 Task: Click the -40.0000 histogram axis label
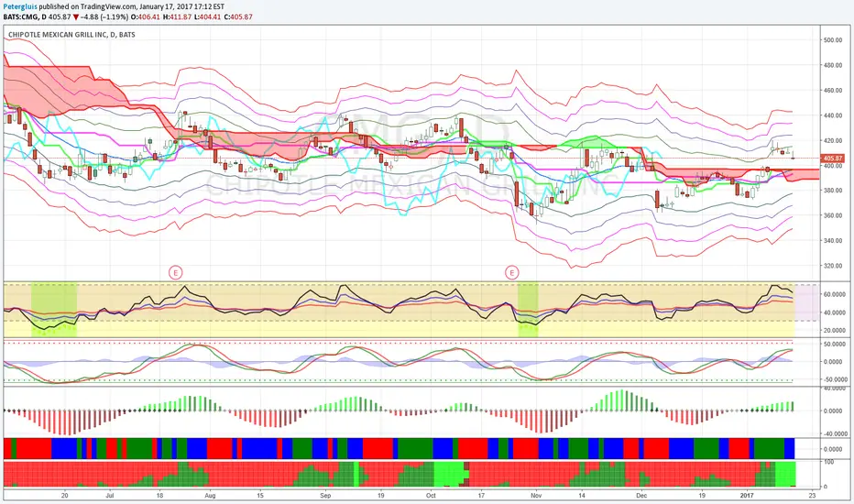834,433
